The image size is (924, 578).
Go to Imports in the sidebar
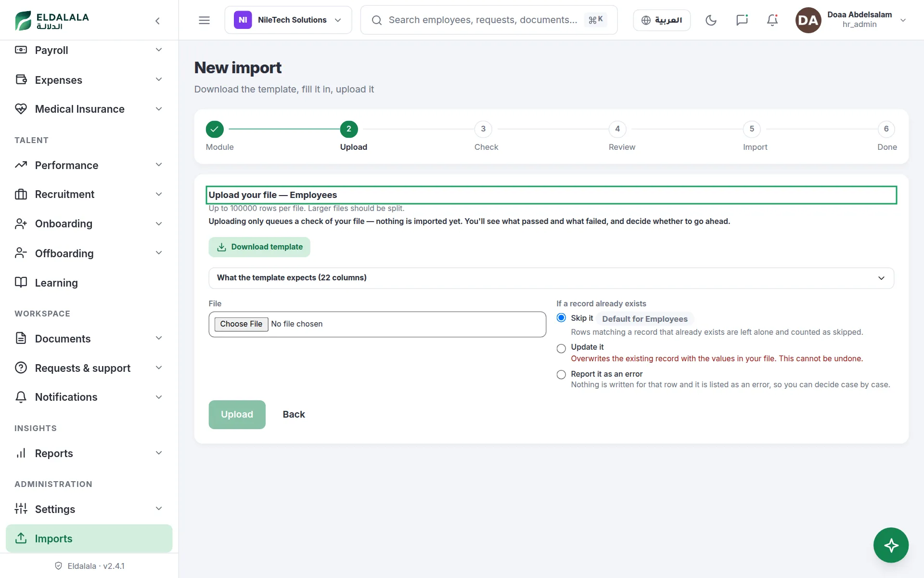pyautogui.click(x=89, y=539)
